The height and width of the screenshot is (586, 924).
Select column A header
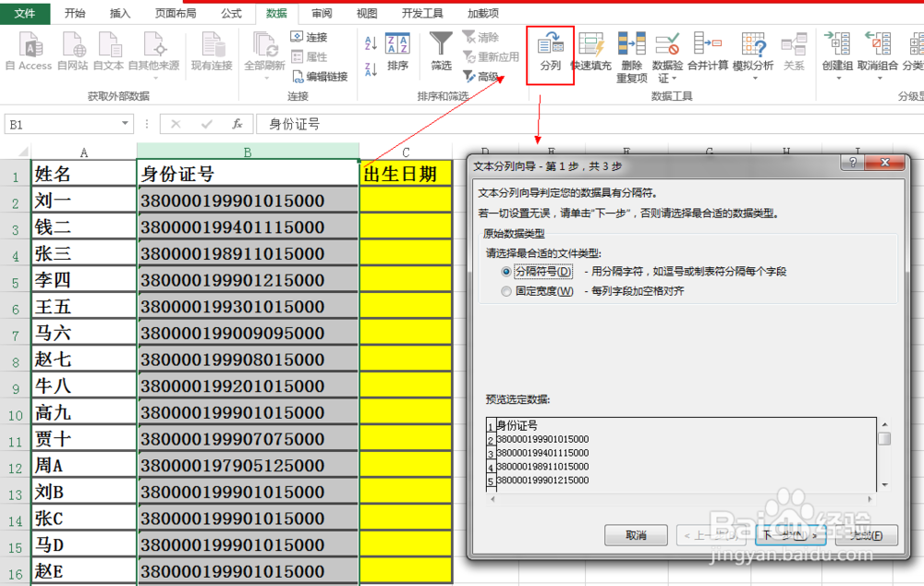[84, 152]
